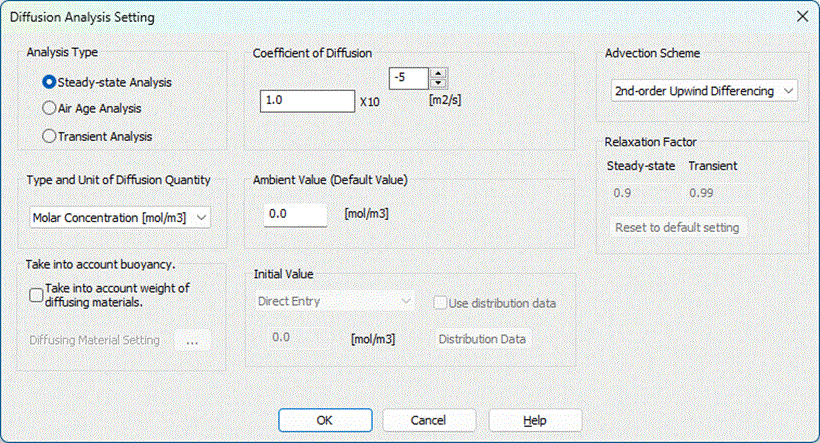Expand the Advection Scheme dropdown
This screenshot has height=443, width=820.
point(703,91)
